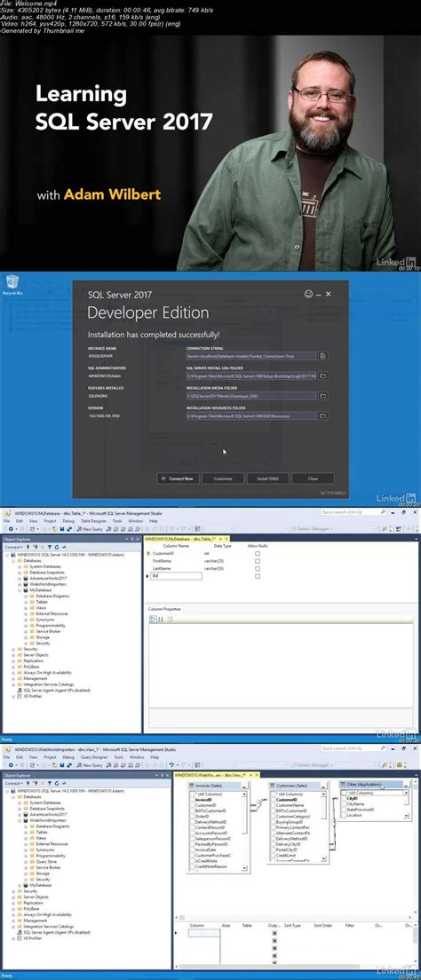This screenshot has width=421, height=980.
Task: Click the smiley feedback icon in installer
Action: (x=308, y=293)
